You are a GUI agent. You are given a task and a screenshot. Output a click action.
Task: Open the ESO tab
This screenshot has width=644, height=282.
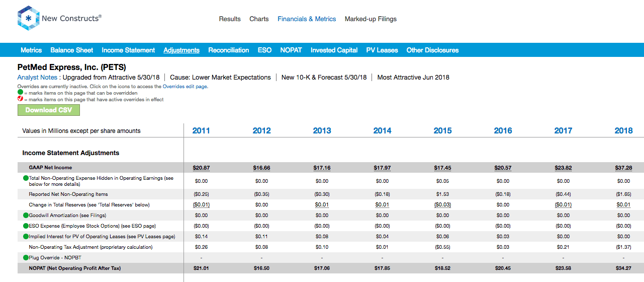[264, 50]
